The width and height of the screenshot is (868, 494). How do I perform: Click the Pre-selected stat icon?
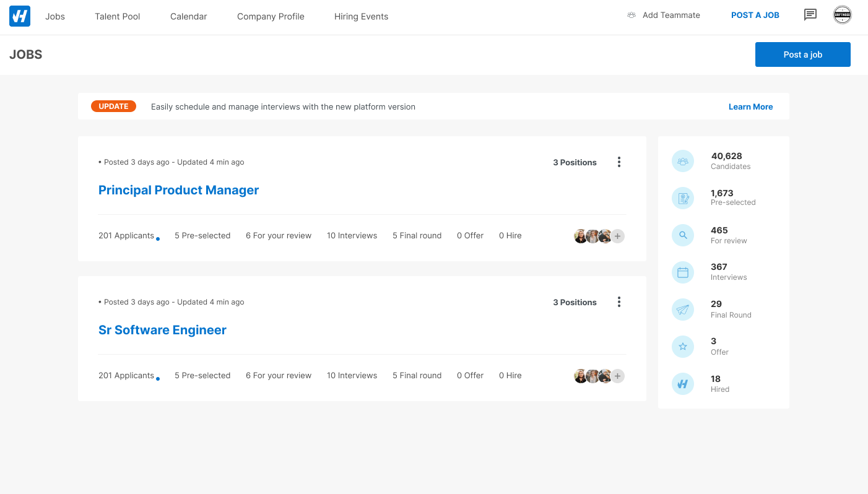point(683,198)
